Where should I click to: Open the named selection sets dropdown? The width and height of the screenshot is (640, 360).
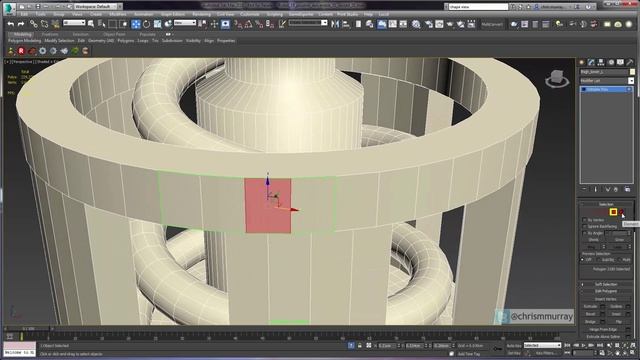coord(308,23)
